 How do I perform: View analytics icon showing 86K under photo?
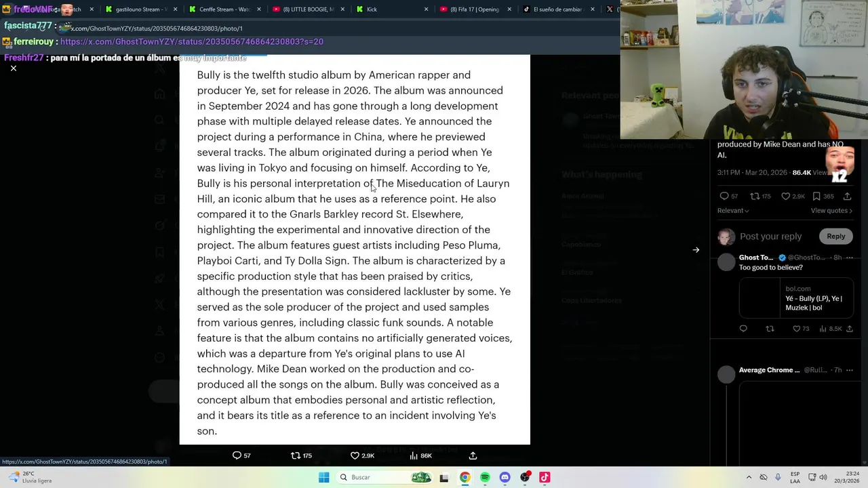click(x=421, y=455)
